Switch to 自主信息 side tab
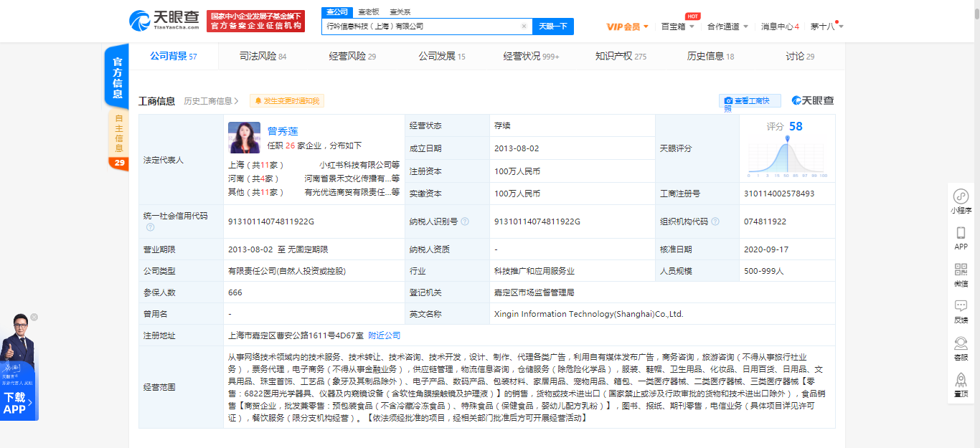This screenshot has height=448, width=980. click(x=118, y=133)
